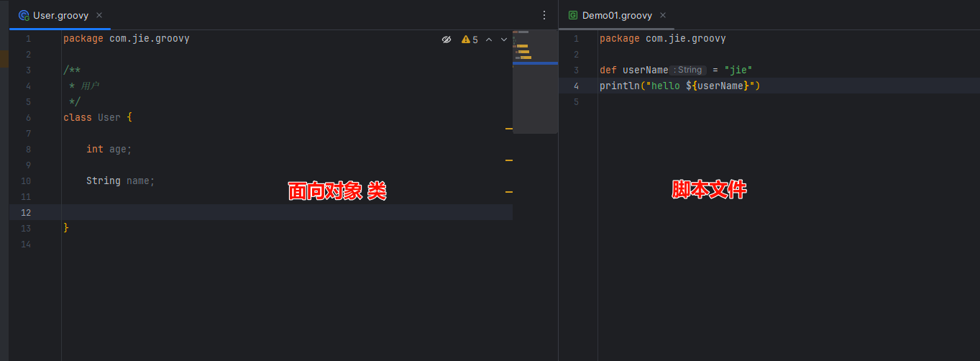Image resolution: width=980 pixels, height=361 pixels.
Task: Click the 'int age;' declaration
Action: click(109, 149)
